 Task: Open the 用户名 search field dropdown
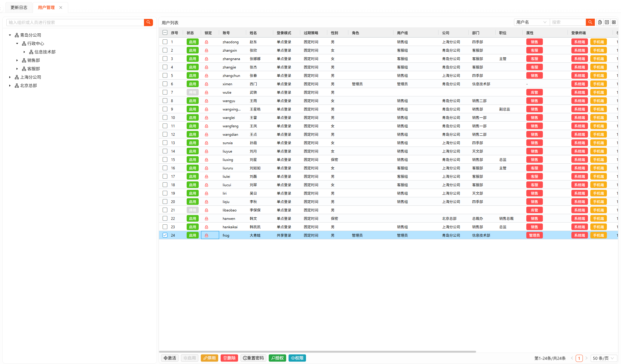(531, 22)
